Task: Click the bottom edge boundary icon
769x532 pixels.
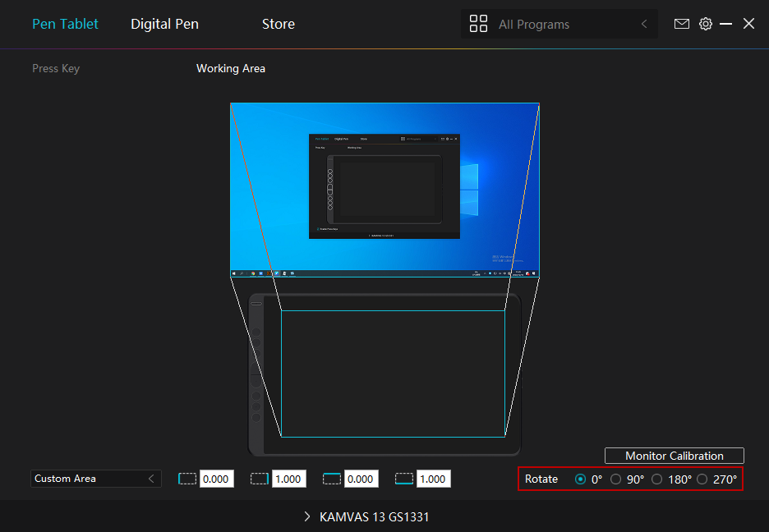Action: (404, 479)
